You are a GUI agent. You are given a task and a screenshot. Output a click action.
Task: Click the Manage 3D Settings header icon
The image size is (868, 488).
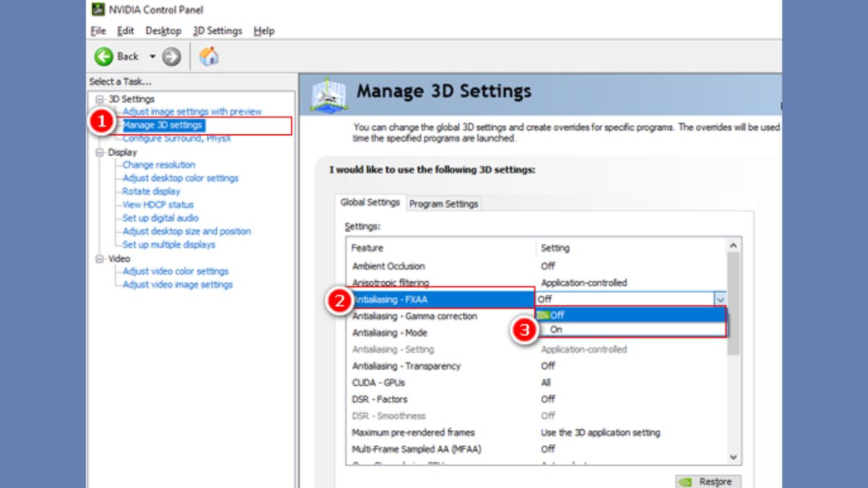[328, 95]
